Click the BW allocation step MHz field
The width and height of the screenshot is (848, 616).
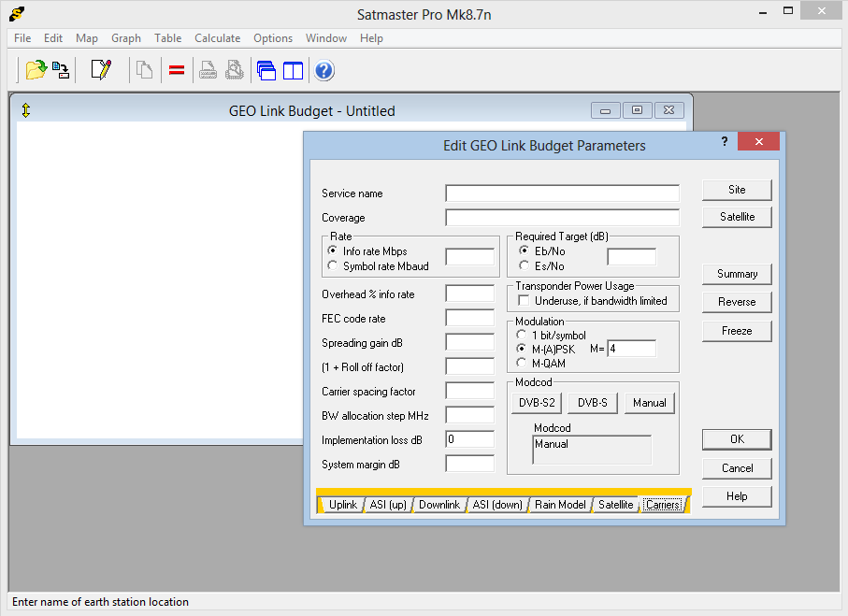click(x=470, y=415)
